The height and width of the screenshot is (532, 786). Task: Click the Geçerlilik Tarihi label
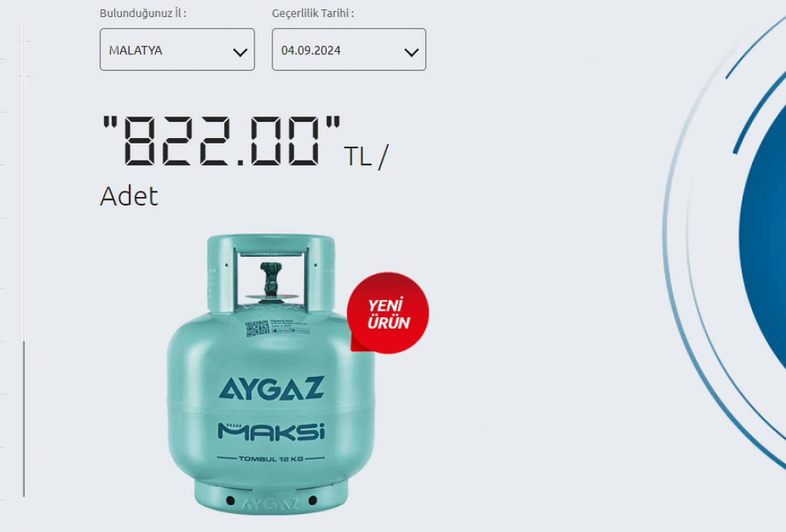(313, 13)
